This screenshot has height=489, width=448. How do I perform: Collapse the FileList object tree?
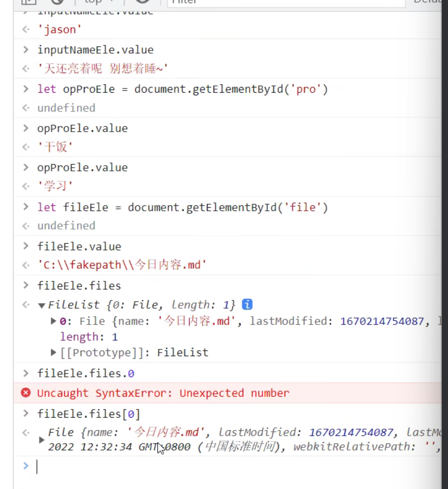click(x=42, y=305)
